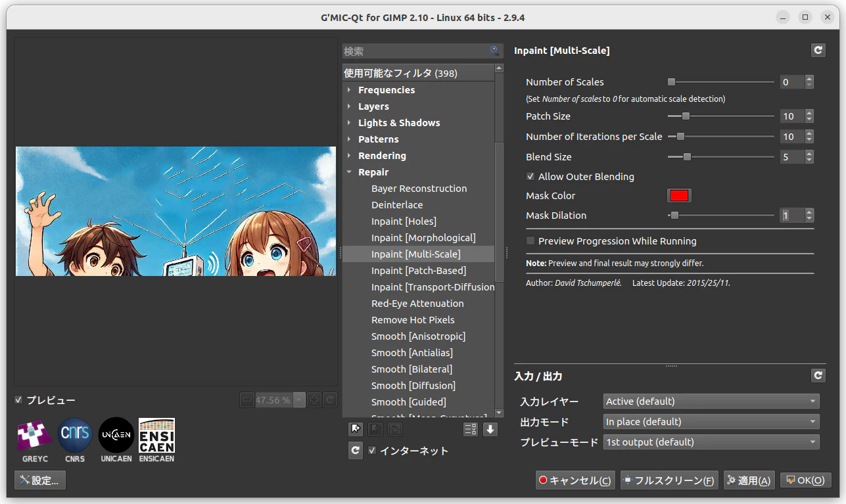Expand the Patterns category
846x504 pixels.
(x=349, y=139)
